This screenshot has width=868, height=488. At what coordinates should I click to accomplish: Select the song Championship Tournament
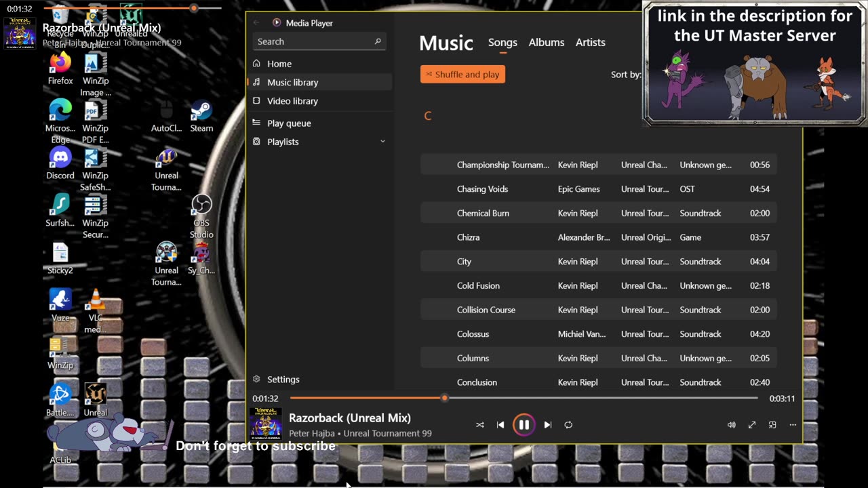599,165
